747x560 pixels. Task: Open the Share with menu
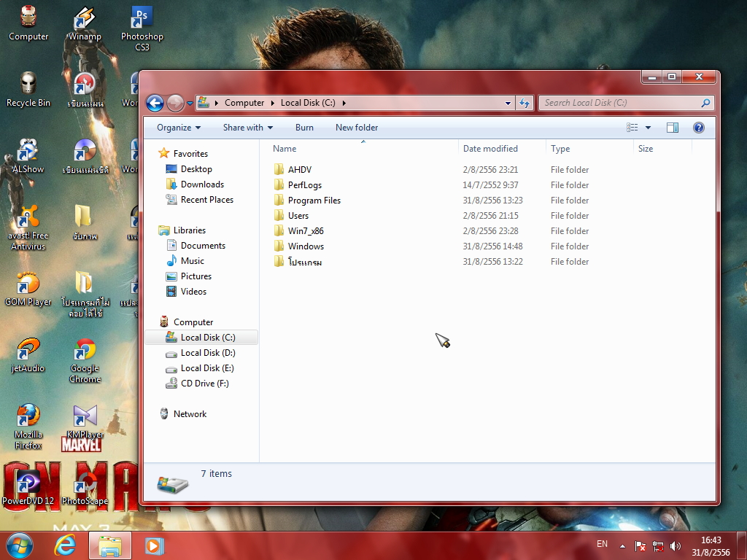coord(248,128)
